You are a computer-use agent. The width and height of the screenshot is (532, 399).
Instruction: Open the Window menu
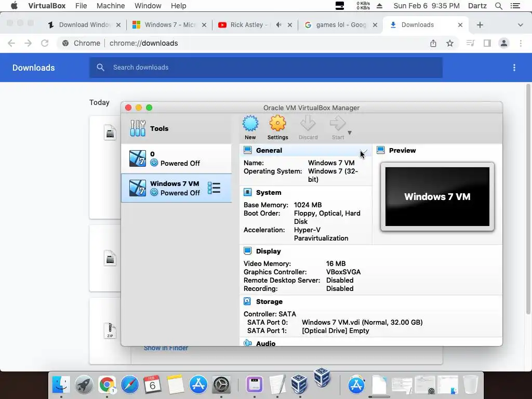point(148,6)
